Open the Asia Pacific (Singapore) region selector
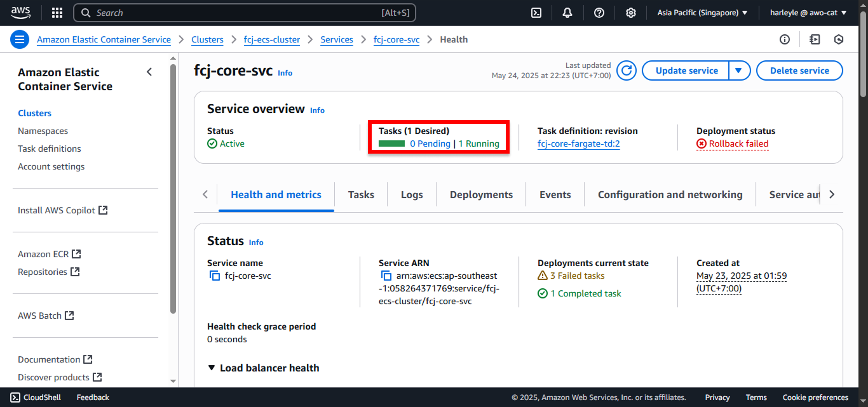Image resolution: width=868 pixels, height=407 pixels. (702, 13)
